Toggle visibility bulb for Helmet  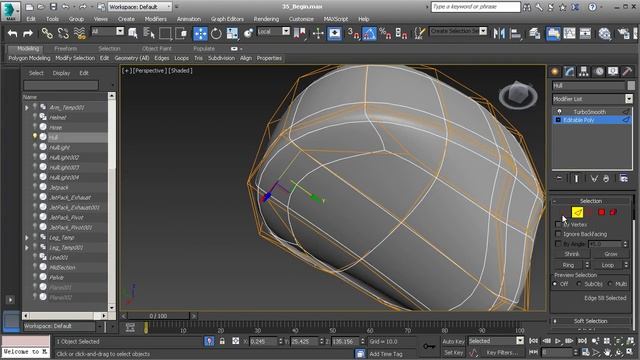coord(35,117)
